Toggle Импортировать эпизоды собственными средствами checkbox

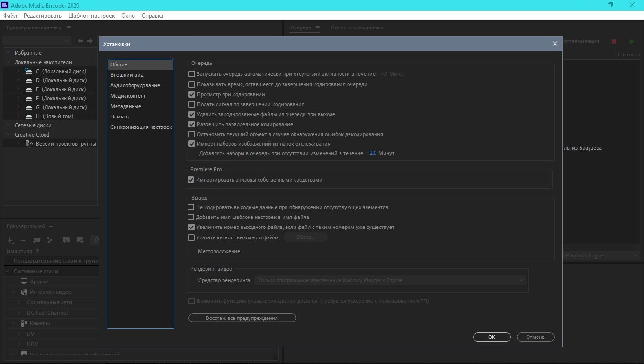point(191,180)
